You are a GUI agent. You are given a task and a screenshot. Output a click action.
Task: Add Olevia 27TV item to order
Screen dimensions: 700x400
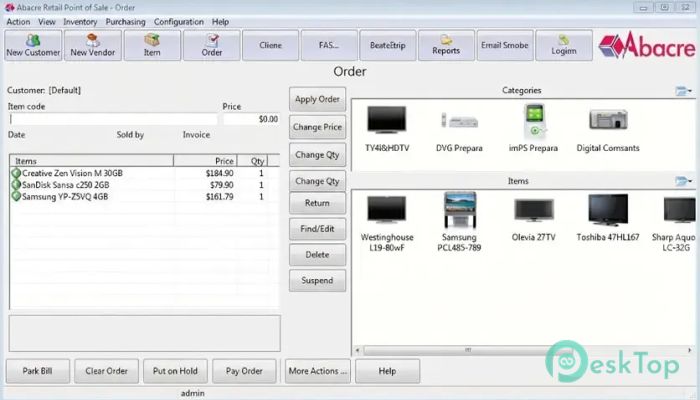533,220
